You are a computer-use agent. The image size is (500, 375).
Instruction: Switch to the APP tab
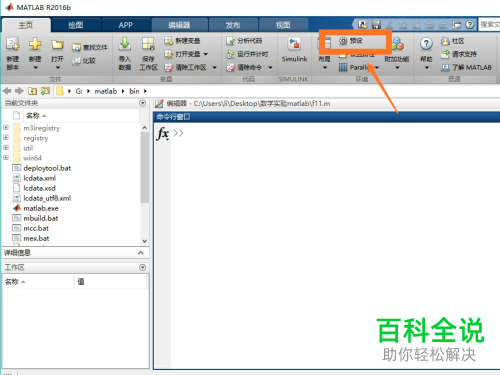(x=126, y=25)
